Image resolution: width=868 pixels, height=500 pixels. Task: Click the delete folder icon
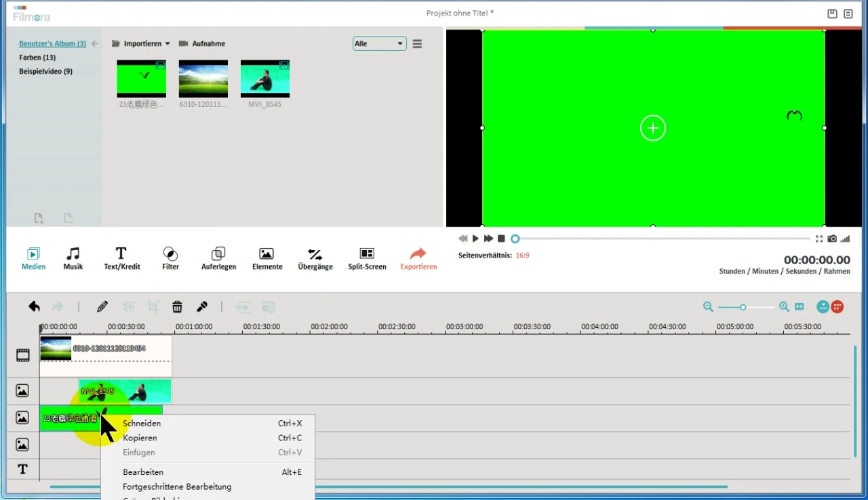click(x=68, y=218)
